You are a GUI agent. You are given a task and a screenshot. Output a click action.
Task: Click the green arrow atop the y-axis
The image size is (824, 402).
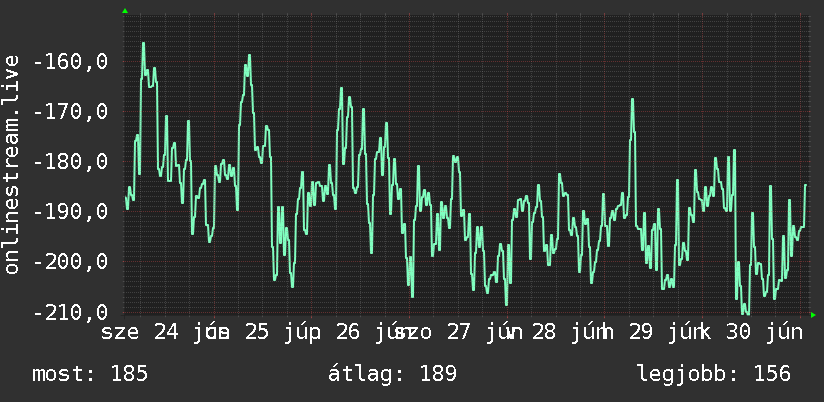[x=125, y=11]
